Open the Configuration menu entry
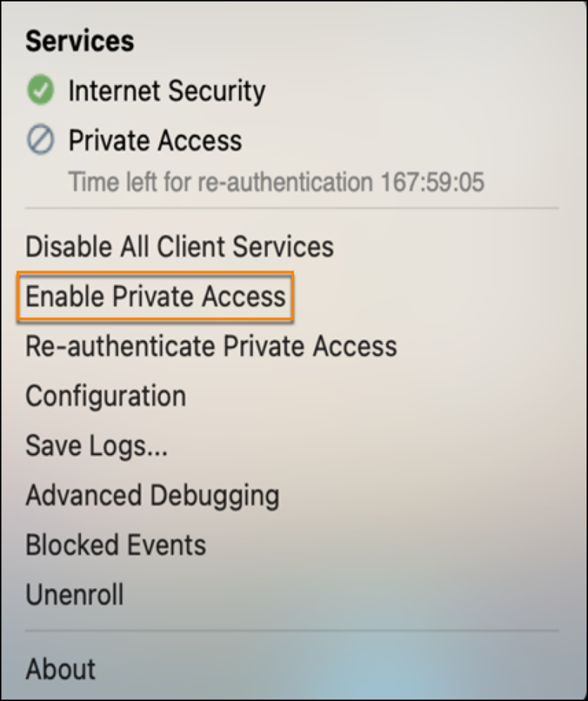588x701 pixels. (106, 396)
